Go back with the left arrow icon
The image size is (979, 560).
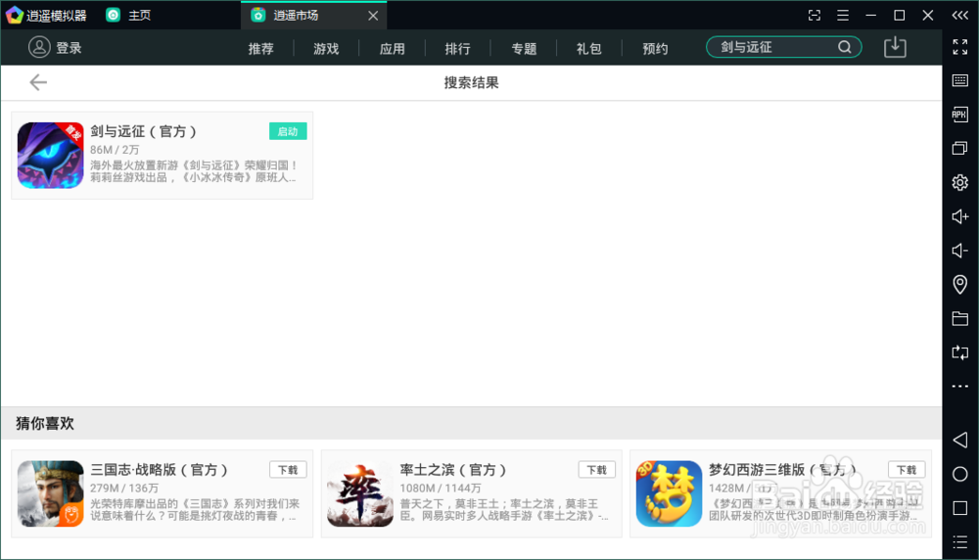pos(38,82)
